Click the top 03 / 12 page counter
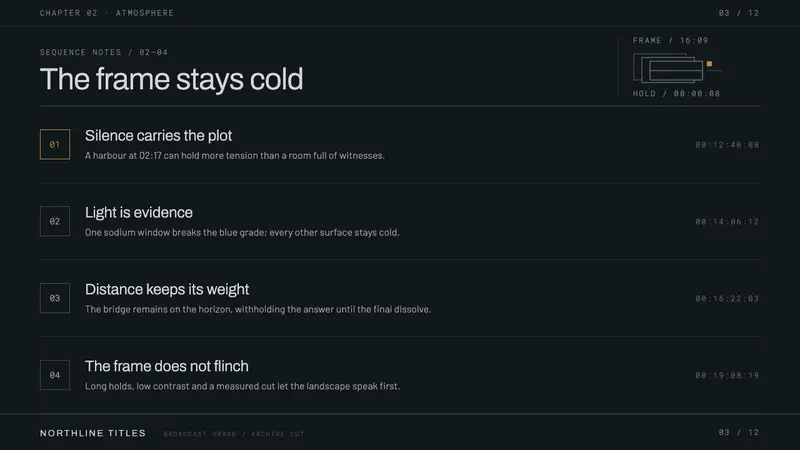800x450 pixels. pyautogui.click(x=739, y=13)
